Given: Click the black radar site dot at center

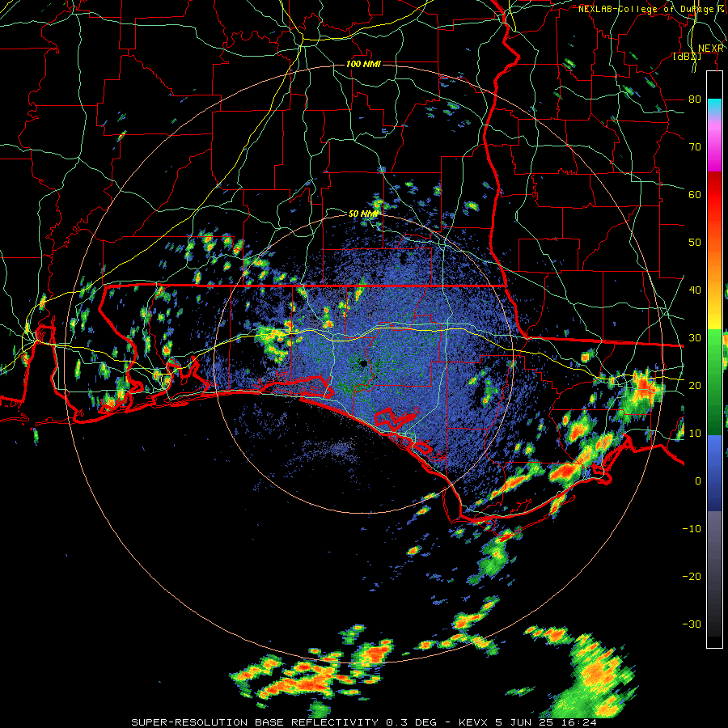Looking at the screenshot, I should pyautogui.click(x=363, y=363).
